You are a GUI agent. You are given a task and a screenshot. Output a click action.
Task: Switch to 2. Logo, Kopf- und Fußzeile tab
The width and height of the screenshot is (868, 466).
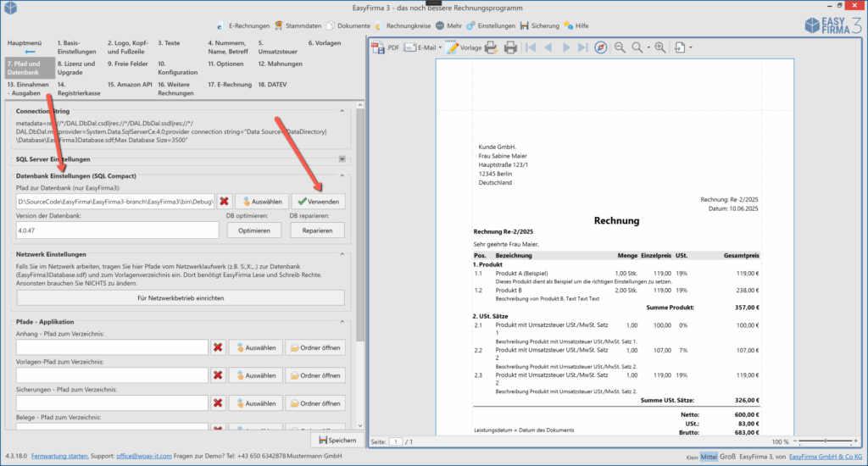point(127,47)
